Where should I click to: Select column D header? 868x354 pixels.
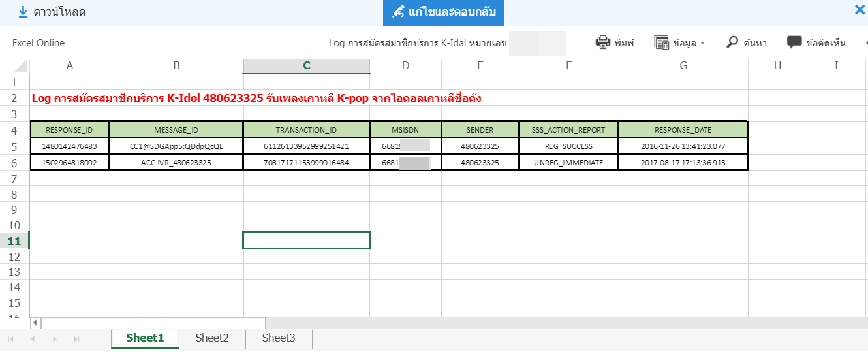[x=406, y=66]
